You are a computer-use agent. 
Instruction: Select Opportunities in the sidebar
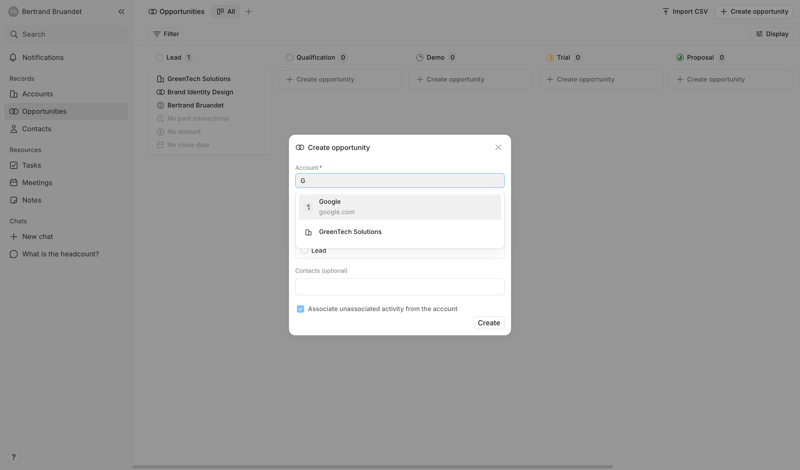66,111
